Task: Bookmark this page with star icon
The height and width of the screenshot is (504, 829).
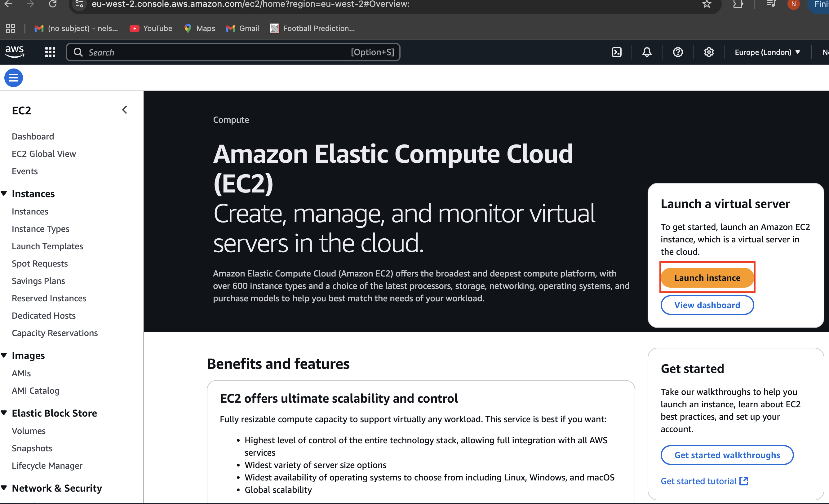Action: click(707, 4)
